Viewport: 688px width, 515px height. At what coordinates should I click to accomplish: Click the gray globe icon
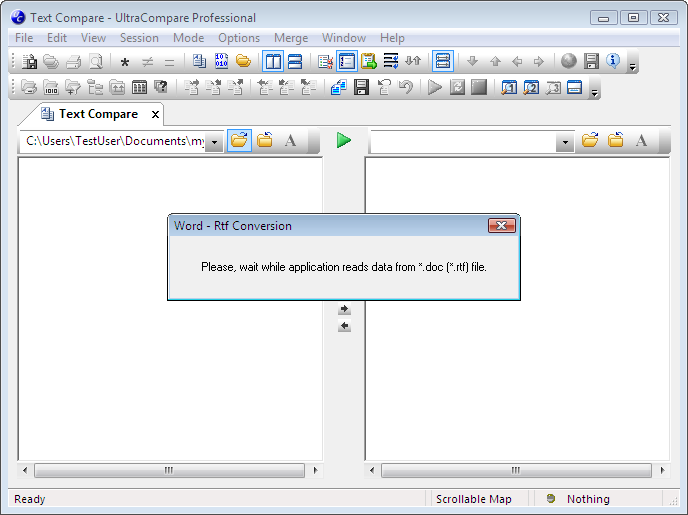tap(569, 61)
